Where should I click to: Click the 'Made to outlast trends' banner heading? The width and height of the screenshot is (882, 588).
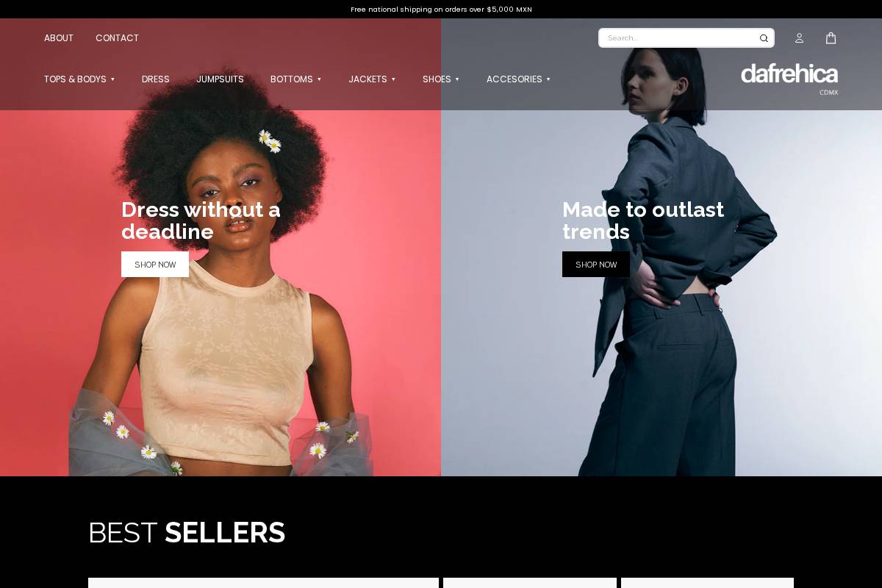(x=643, y=220)
